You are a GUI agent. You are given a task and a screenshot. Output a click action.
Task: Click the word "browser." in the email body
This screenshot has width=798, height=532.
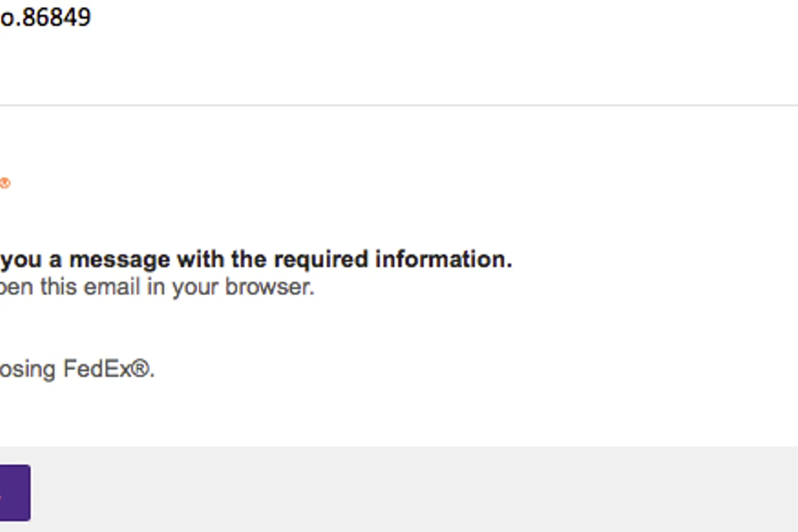[x=270, y=287]
